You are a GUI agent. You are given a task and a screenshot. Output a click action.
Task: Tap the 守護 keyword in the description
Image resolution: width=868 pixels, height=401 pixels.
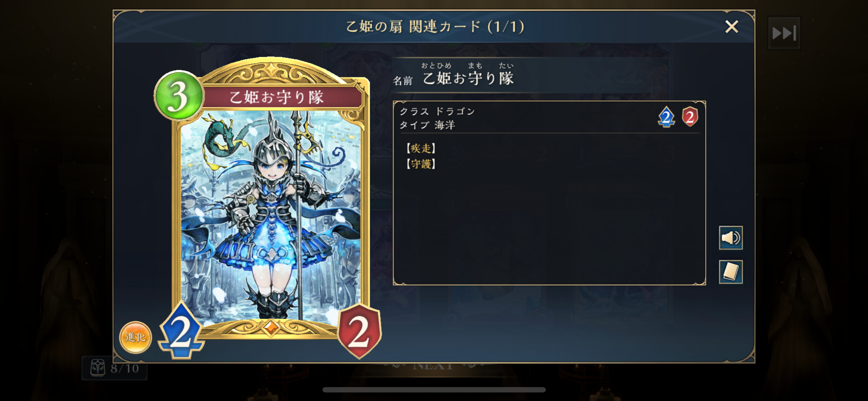pos(421,164)
